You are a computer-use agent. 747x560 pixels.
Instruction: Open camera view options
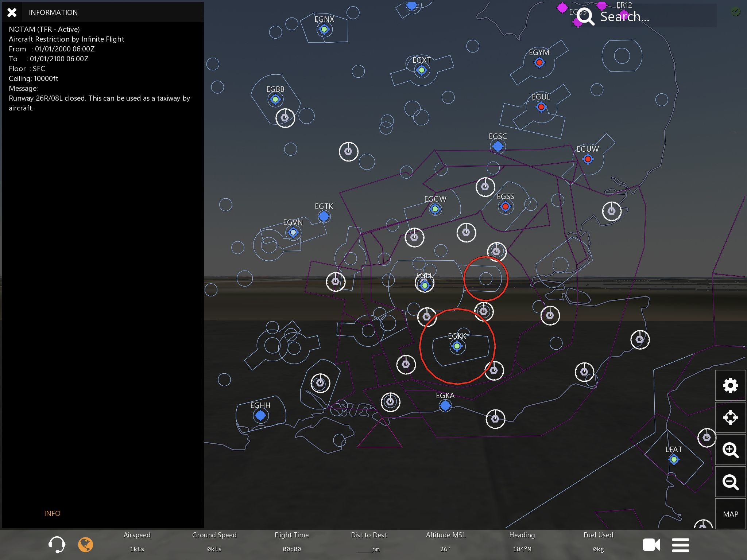pyautogui.click(x=651, y=545)
